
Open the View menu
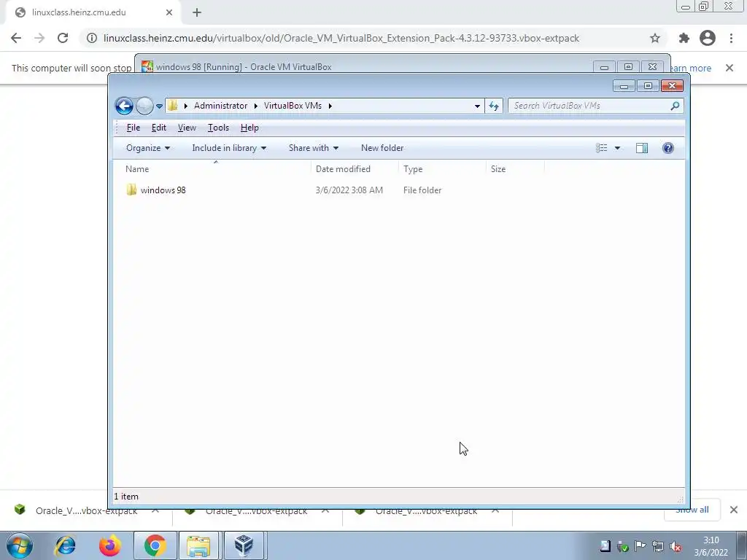point(187,128)
